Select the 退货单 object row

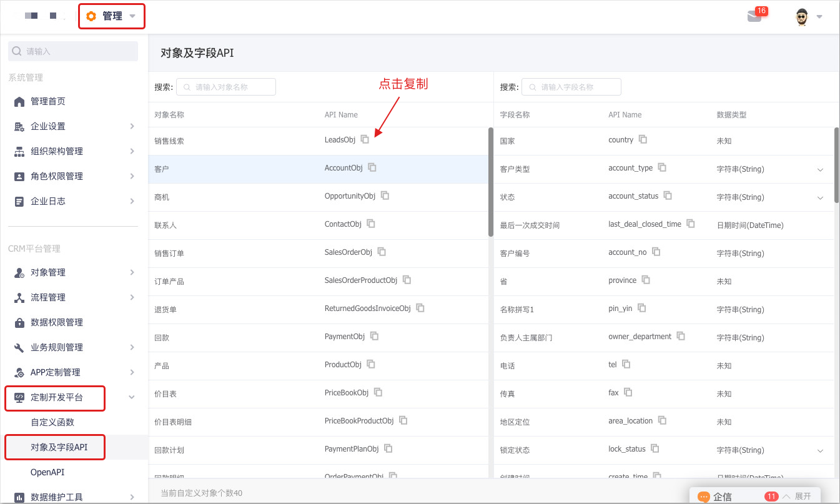(318, 310)
